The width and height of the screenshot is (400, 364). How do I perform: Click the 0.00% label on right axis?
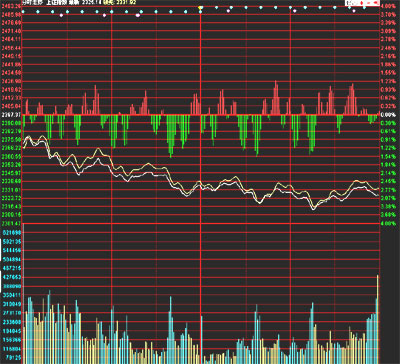click(x=388, y=115)
